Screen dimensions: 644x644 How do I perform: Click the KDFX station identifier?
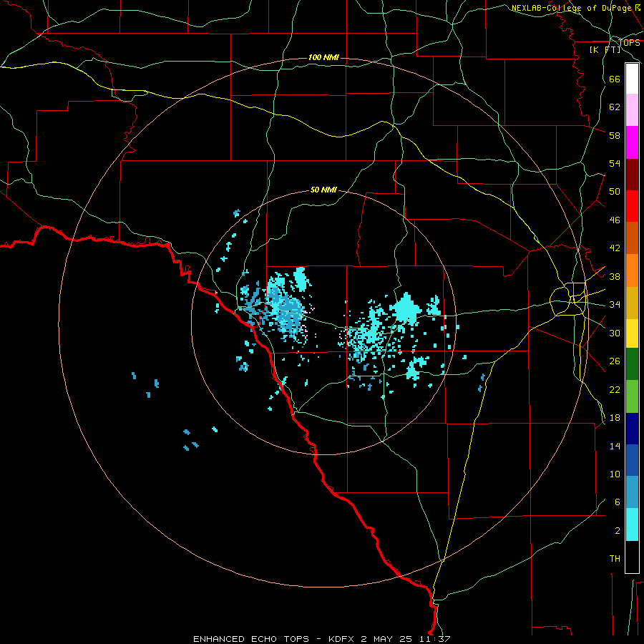342,639
